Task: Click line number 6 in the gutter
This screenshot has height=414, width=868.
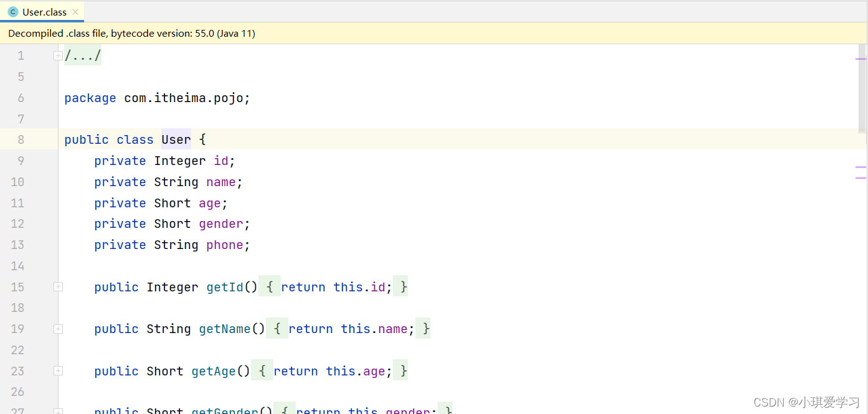Action: (21, 98)
